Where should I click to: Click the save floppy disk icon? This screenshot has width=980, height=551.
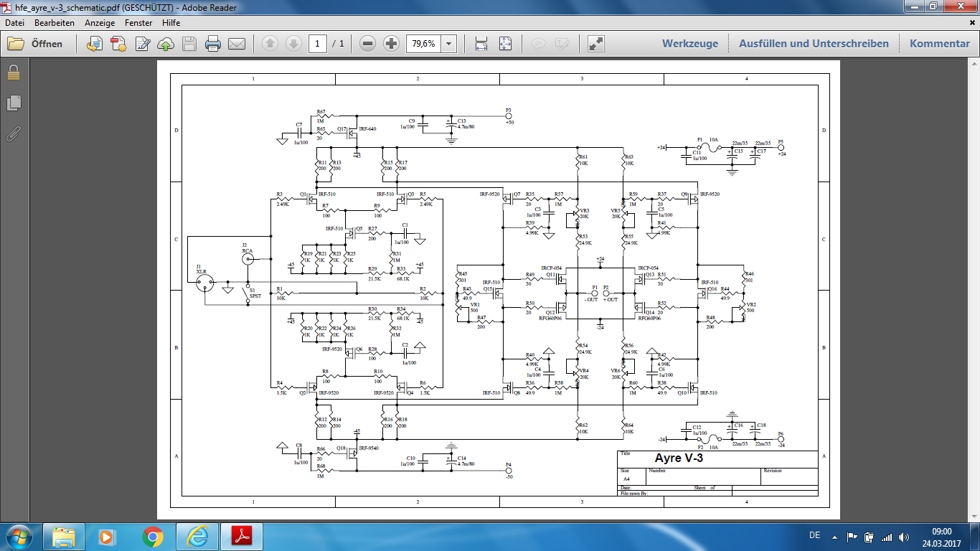tap(189, 44)
